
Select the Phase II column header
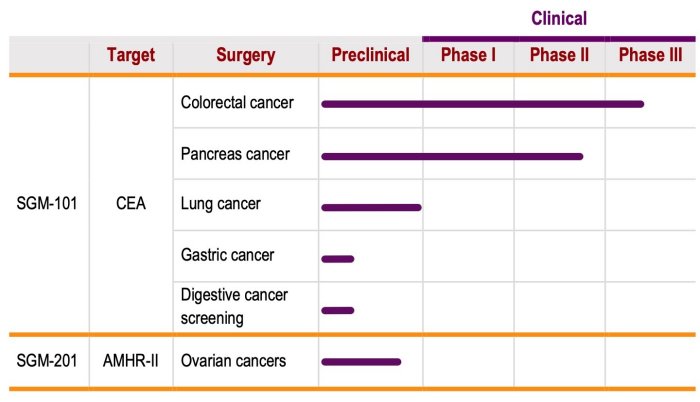559,55
